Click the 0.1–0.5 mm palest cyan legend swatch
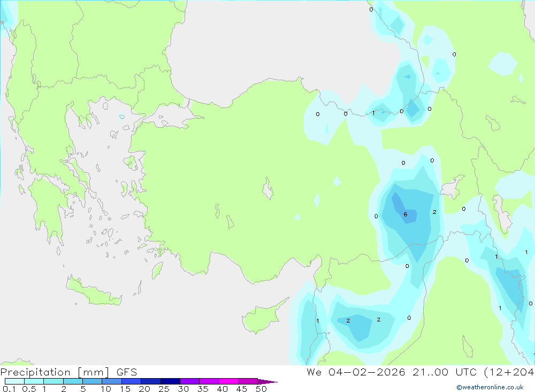 tap(14, 381)
